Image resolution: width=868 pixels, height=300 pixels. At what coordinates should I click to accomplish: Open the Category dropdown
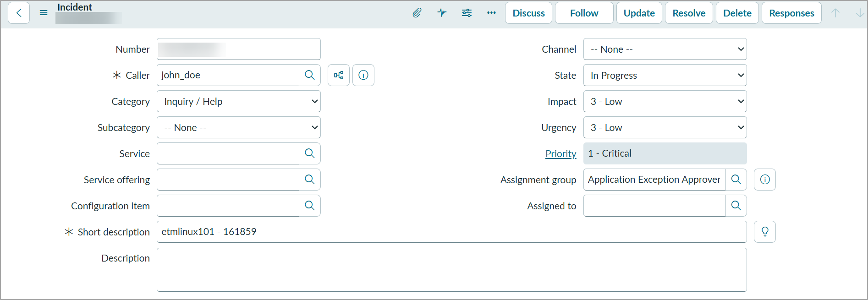239,101
